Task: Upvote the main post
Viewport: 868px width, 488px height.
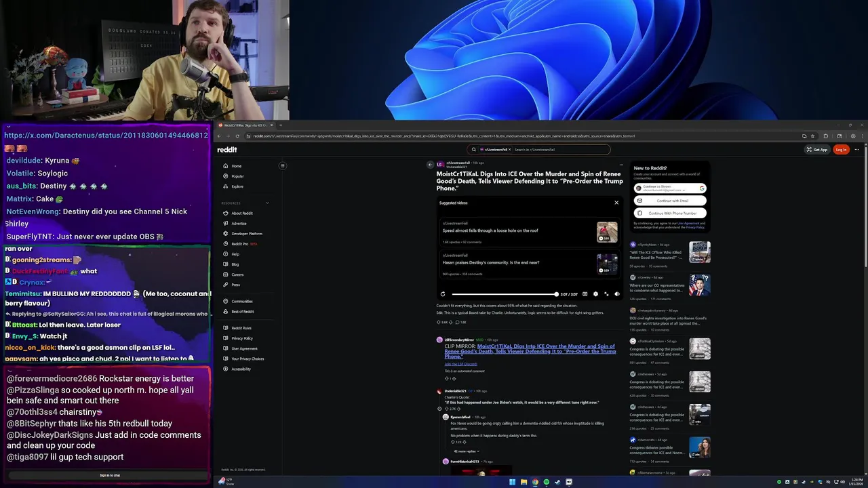Action: 439,322
